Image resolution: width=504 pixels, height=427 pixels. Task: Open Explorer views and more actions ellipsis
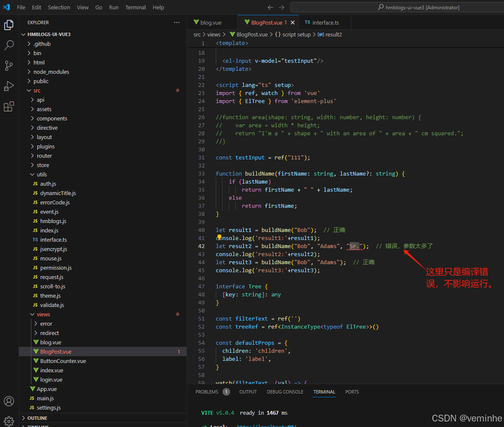(x=177, y=22)
